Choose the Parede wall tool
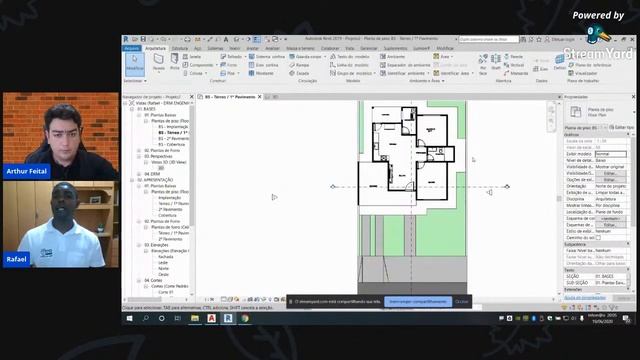Screen dimensions: 640x360 159,62
